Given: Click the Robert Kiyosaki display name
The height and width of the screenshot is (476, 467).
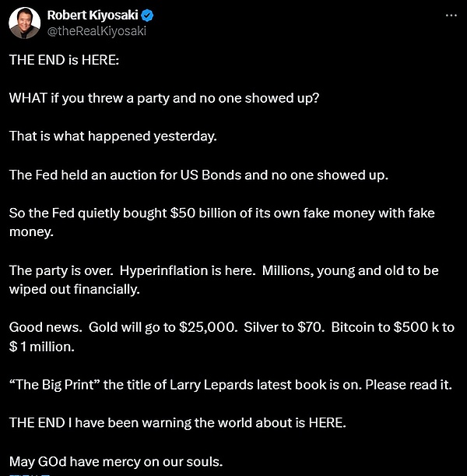Looking at the screenshot, I should pyautogui.click(x=90, y=16).
